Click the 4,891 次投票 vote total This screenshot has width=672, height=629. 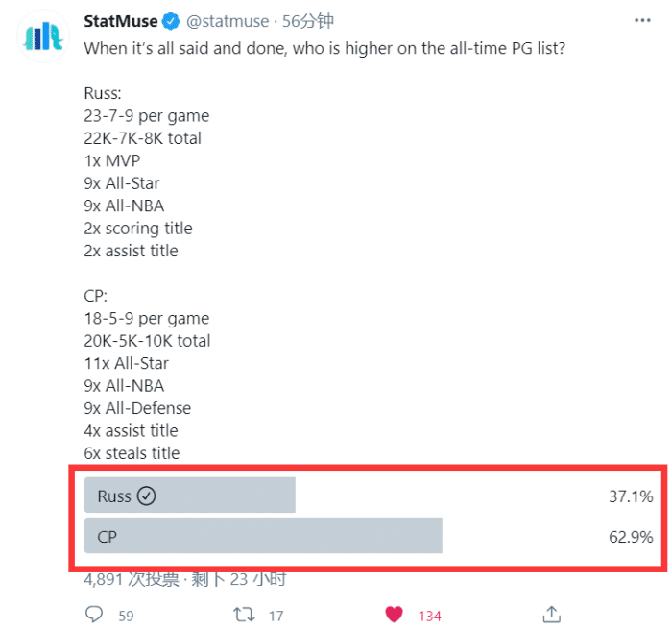[132, 579]
